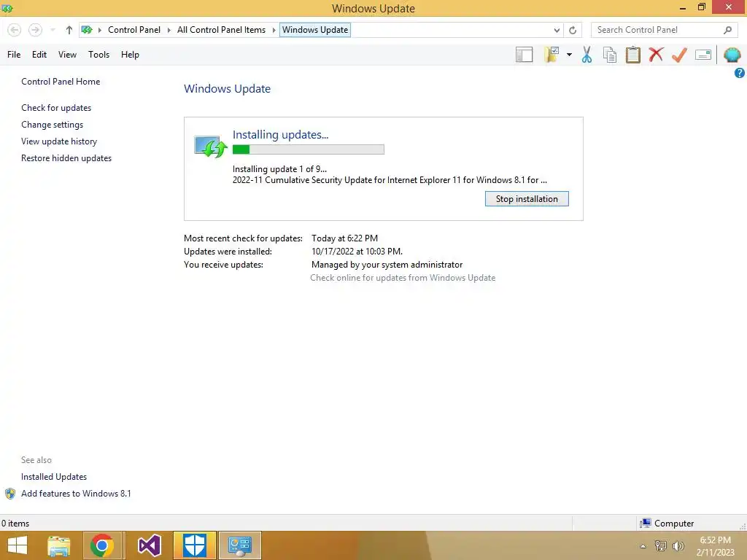Screen dimensions: 747x560
Task: Click the Cut scissors icon
Action: tap(587, 55)
